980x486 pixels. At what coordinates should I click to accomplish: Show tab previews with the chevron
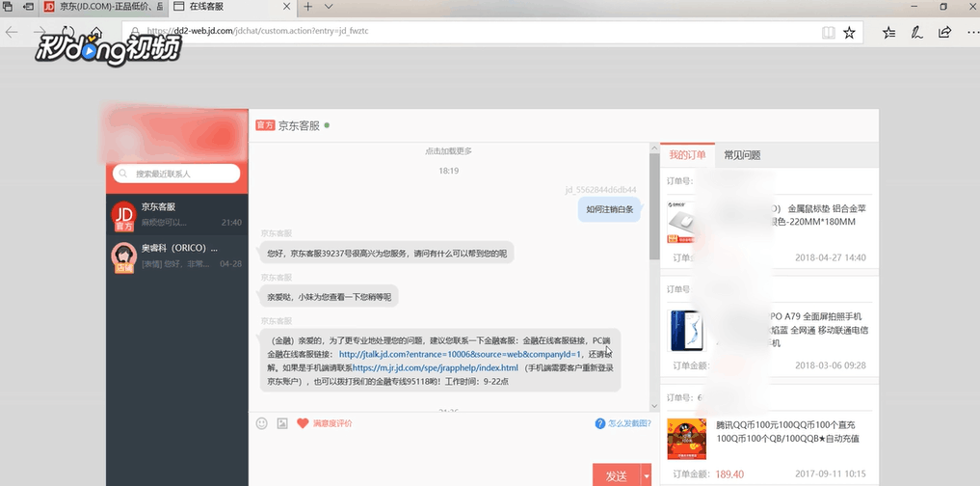click(329, 7)
